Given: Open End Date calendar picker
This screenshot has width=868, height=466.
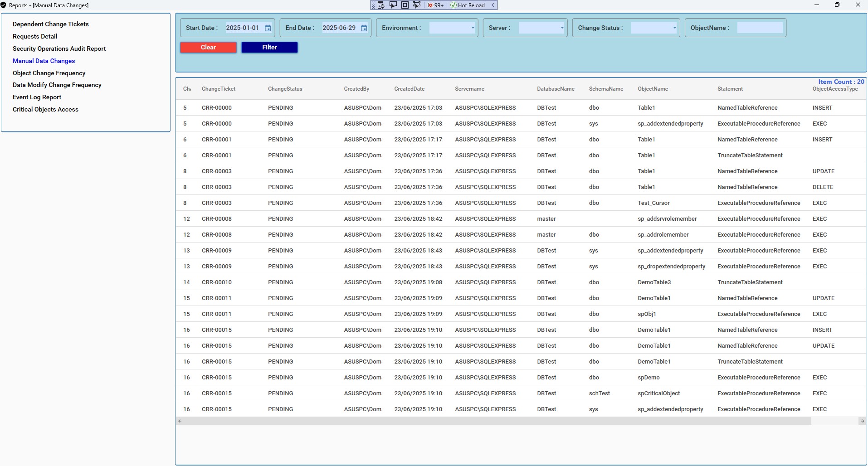Looking at the screenshot, I should click(364, 28).
